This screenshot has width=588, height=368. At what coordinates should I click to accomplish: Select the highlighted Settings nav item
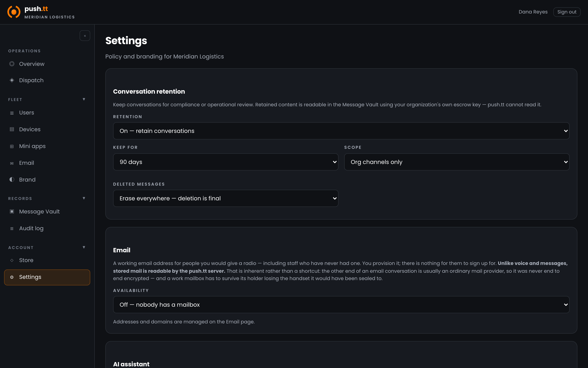click(x=47, y=277)
